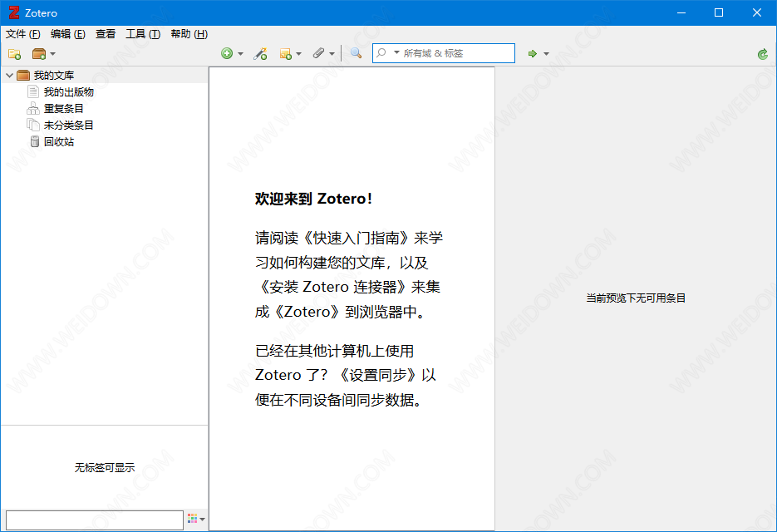Open the 快速入门指南 link
The width and height of the screenshot is (777, 532).
357,238
